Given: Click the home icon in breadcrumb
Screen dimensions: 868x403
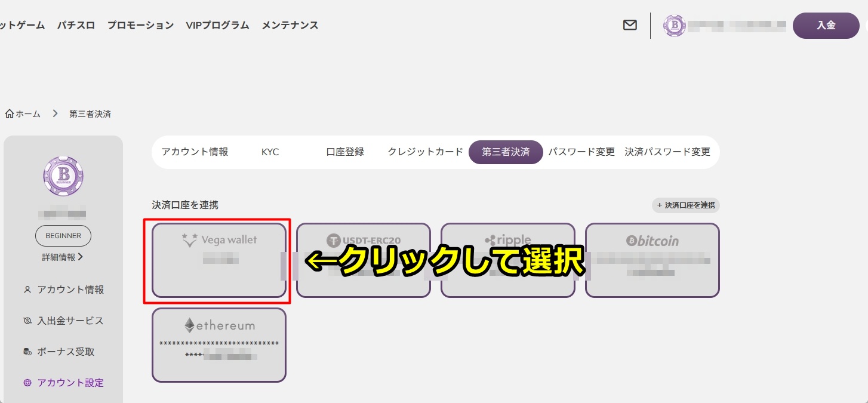Looking at the screenshot, I should (x=10, y=113).
